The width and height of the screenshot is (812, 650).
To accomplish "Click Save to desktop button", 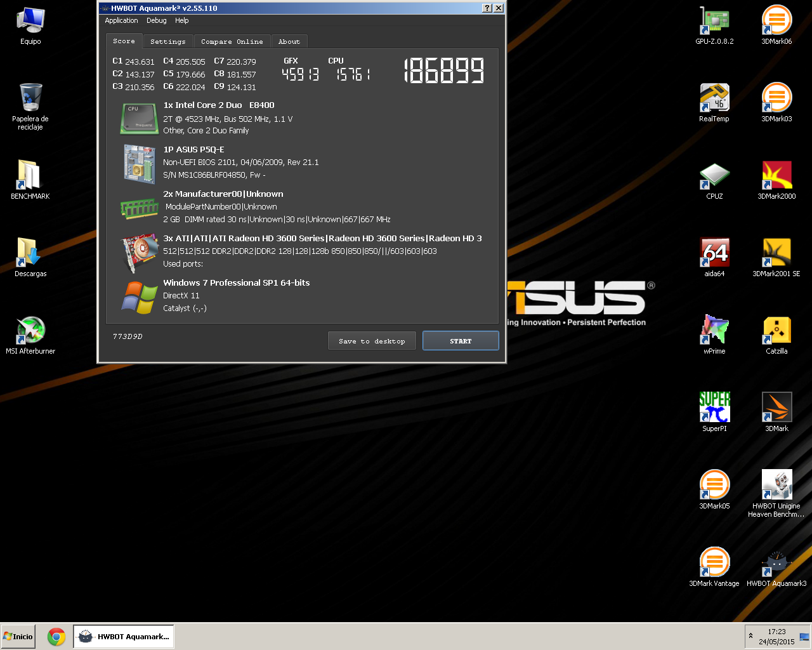I will click(x=372, y=341).
